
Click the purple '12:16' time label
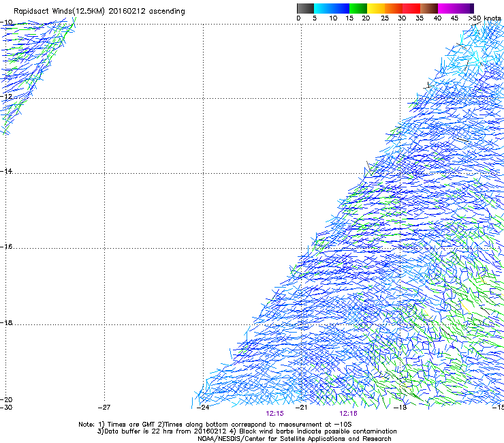(349, 414)
